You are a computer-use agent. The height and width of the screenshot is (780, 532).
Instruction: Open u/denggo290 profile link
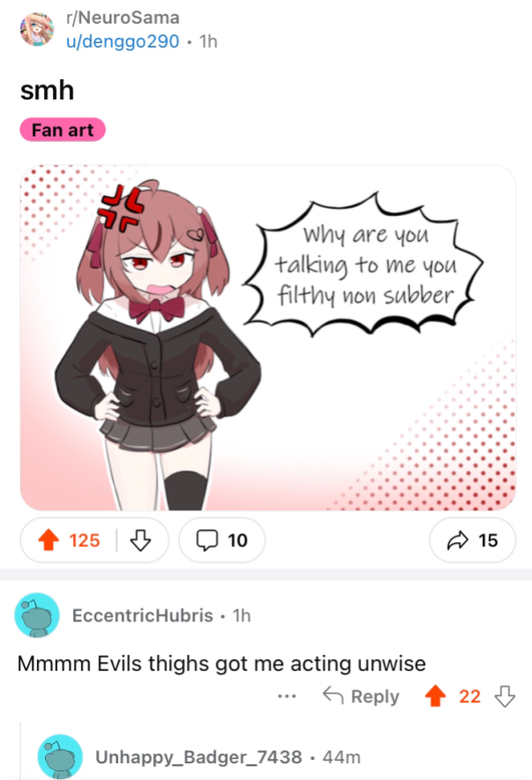[x=122, y=41]
